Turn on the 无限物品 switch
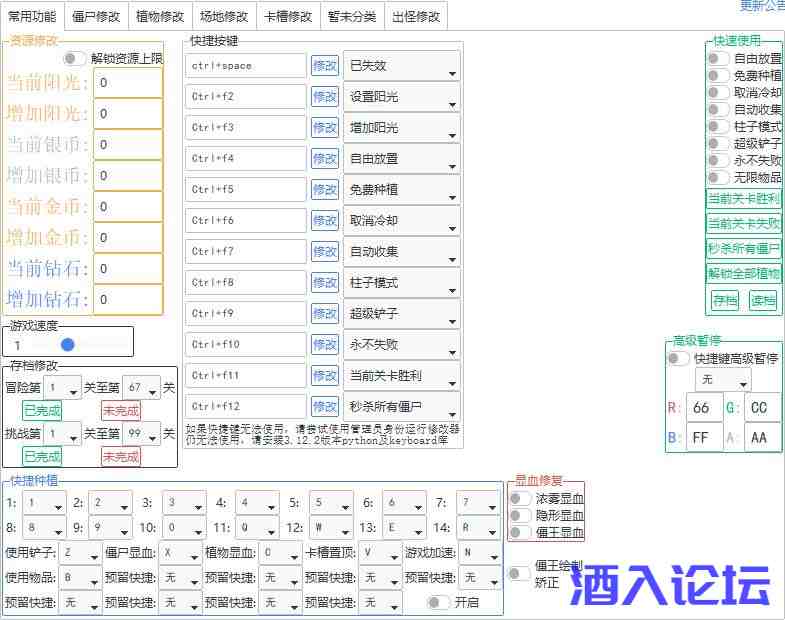Screen dimensions: 785x620 coord(718,178)
